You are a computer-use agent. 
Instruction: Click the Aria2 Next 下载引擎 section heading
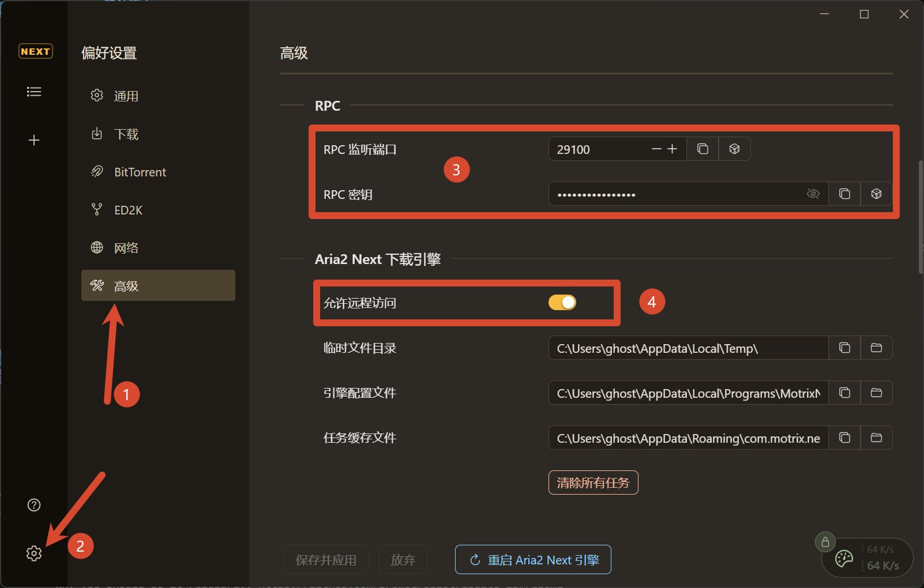378,259
